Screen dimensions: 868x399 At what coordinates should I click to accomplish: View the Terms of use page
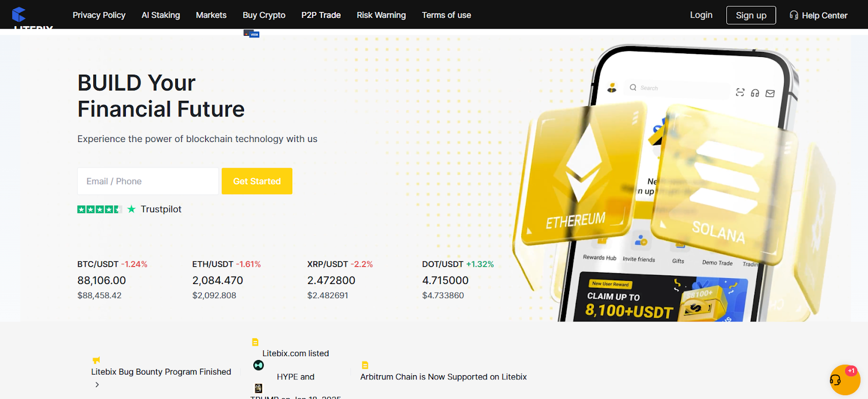[446, 15]
